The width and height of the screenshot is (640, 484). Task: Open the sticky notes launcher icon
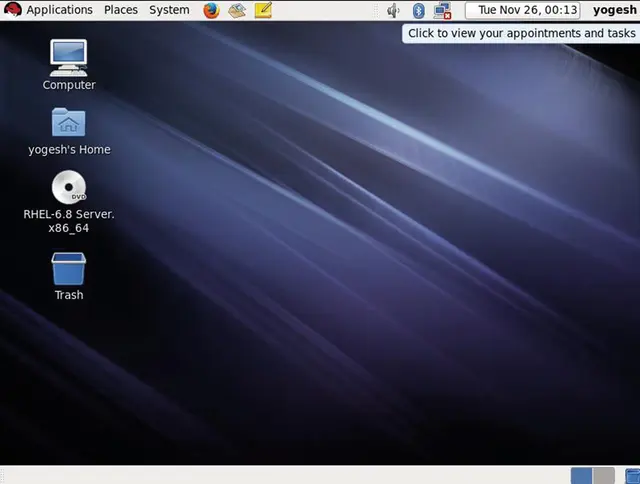(x=263, y=10)
